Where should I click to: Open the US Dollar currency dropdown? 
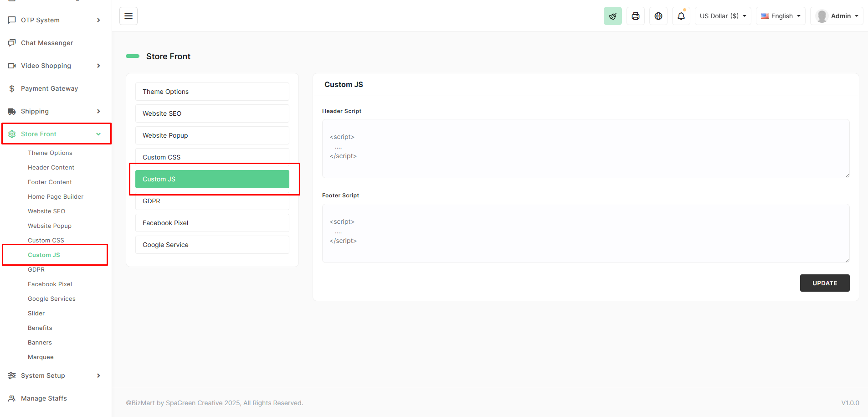pyautogui.click(x=722, y=15)
